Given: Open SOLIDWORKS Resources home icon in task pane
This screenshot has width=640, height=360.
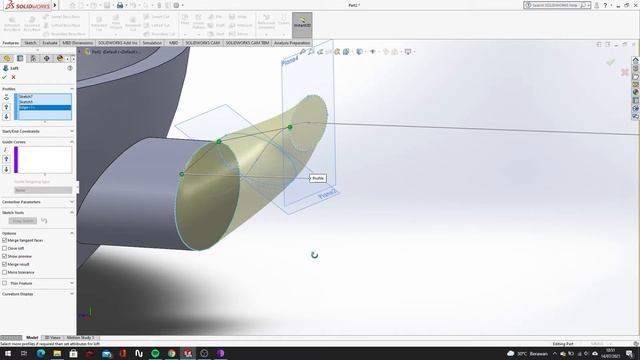Looking at the screenshot, I should 636,60.
